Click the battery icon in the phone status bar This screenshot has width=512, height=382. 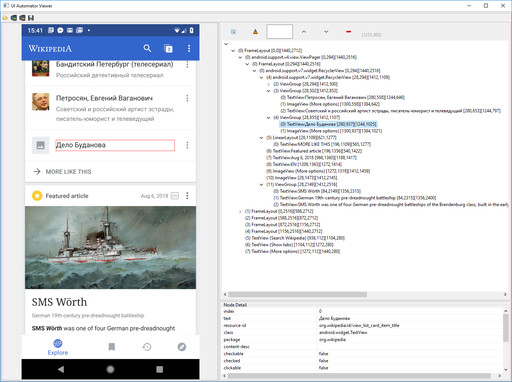click(192, 31)
